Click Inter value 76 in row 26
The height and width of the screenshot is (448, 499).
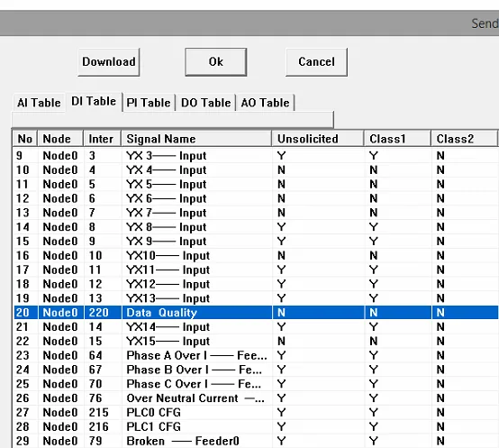(95, 398)
